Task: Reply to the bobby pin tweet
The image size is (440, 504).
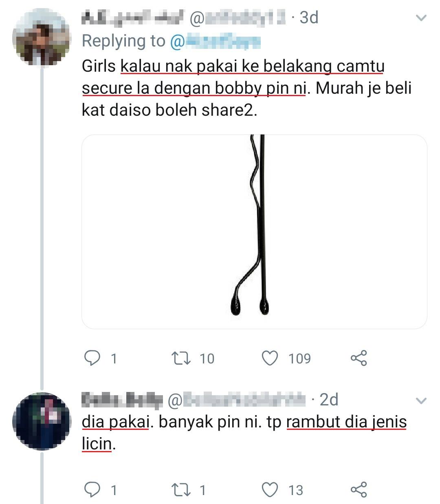Action: [92, 358]
